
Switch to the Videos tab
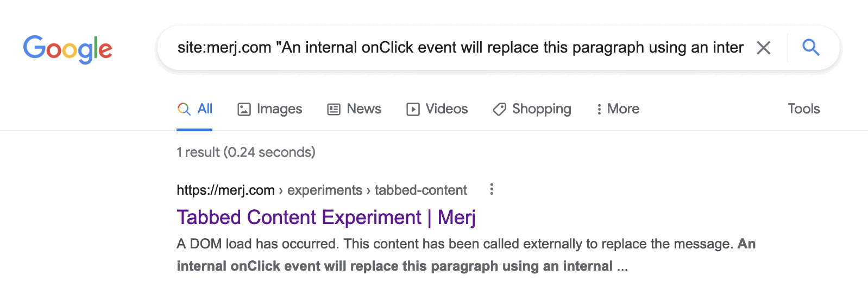[x=446, y=109]
